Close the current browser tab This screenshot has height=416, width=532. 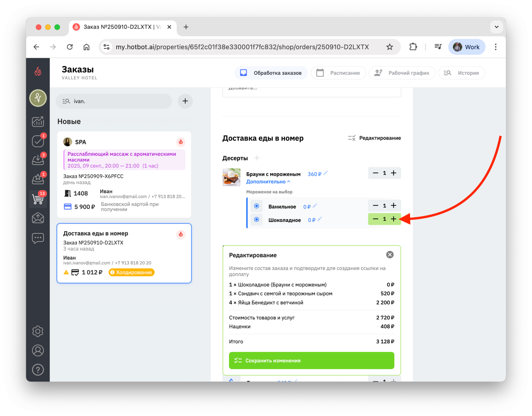[169, 27]
